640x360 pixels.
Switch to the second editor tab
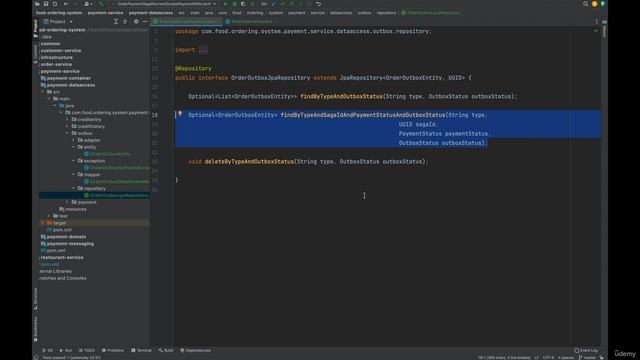251,21
